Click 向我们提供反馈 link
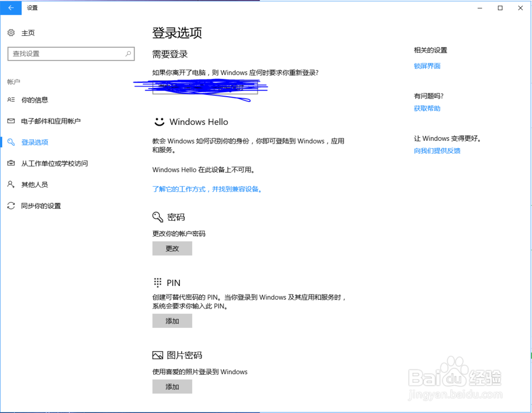This screenshot has width=532, height=413. [437, 150]
